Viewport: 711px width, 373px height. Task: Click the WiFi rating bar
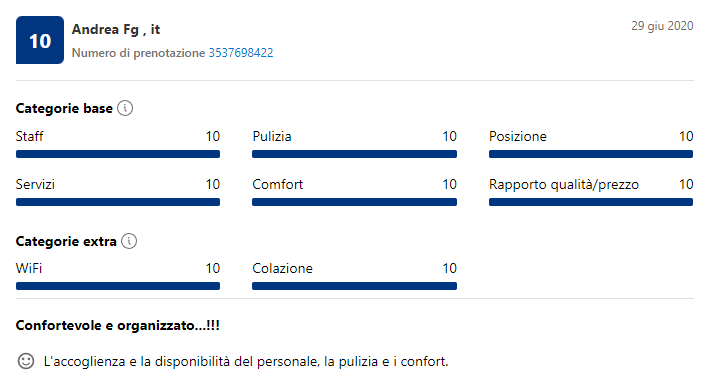(x=118, y=286)
